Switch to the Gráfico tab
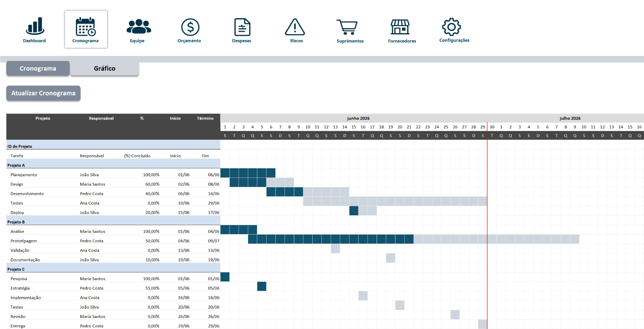This screenshot has width=644, height=329. (x=105, y=68)
